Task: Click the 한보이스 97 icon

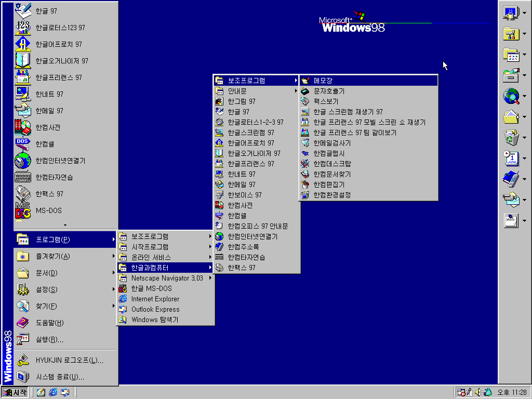Action: [x=219, y=195]
